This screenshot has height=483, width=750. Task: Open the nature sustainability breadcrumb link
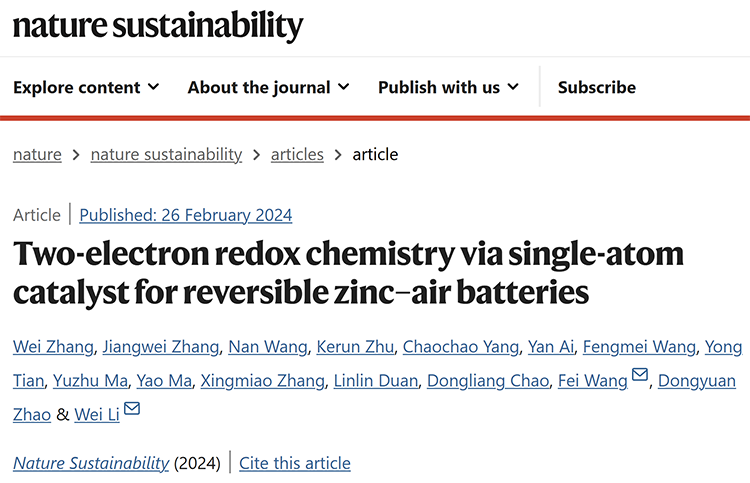click(x=166, y=154)
